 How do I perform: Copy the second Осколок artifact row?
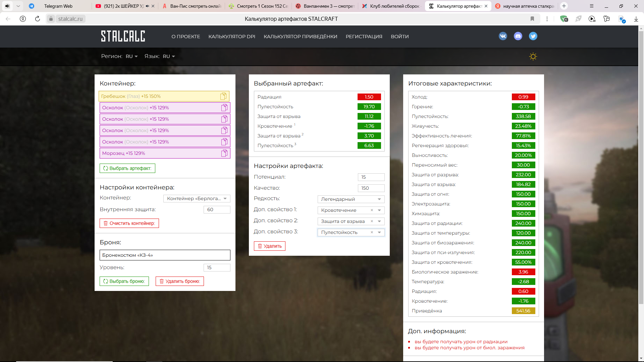224,119
